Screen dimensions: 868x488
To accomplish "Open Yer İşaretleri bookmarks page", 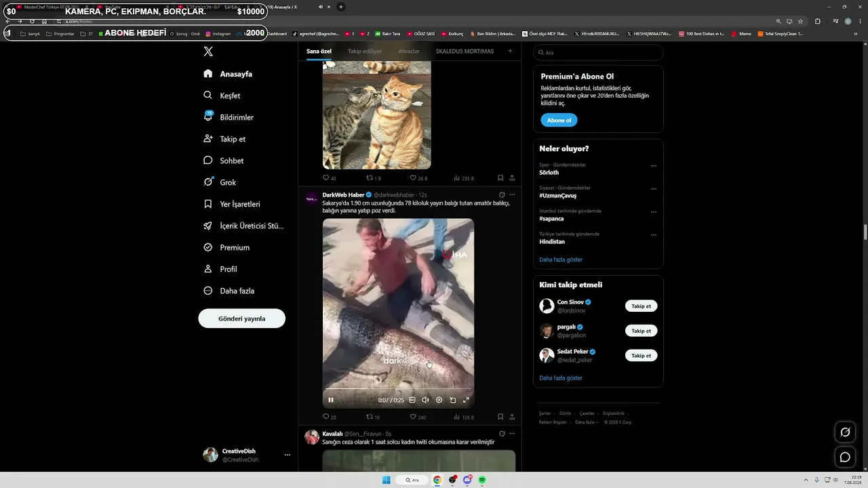I will [x=231, y=204].
